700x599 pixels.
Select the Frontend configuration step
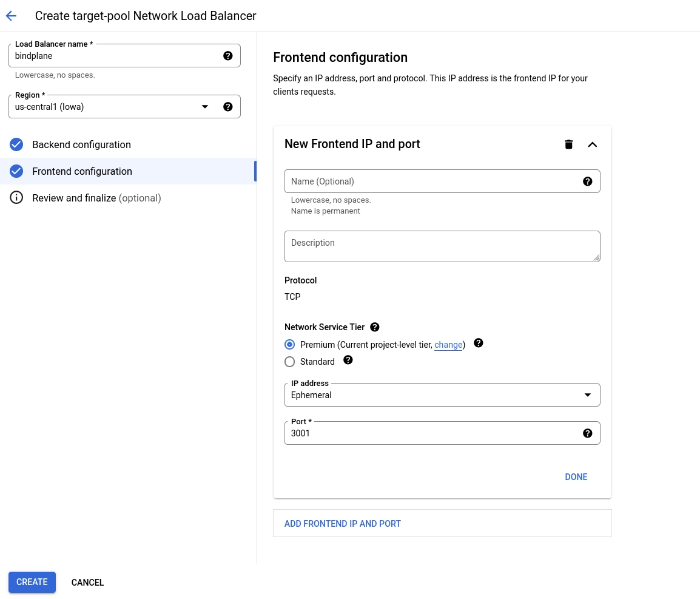tap(82, 171)
